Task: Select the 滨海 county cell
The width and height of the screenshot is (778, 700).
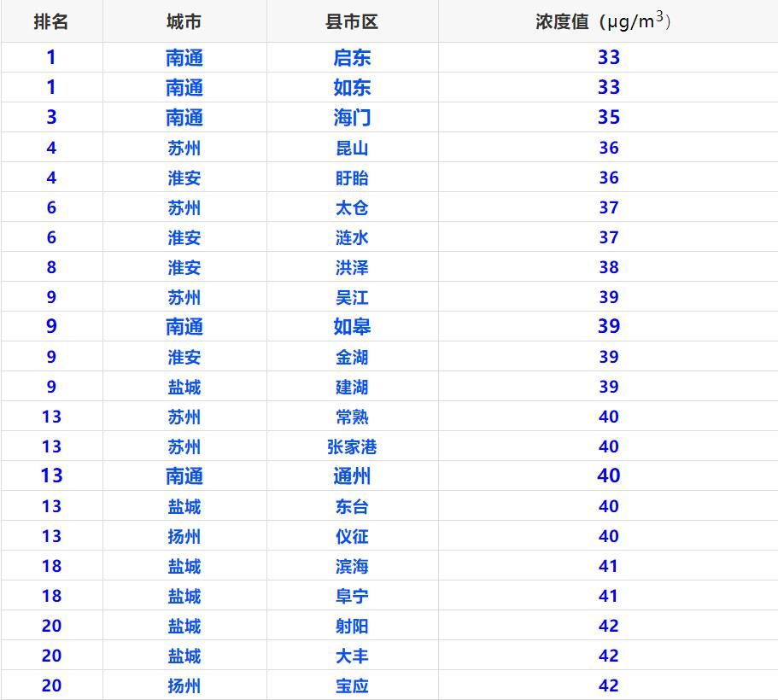Action: click(x=352, y=566)
